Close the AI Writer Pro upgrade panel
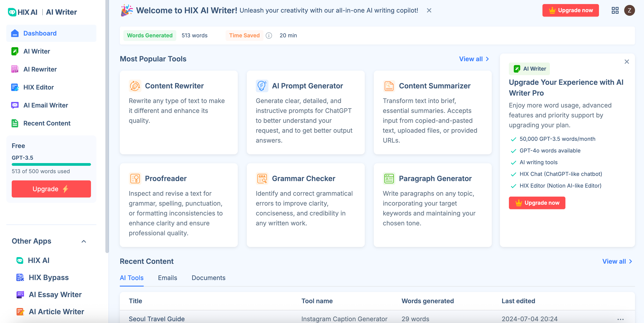644x323 pixels. coord(626,62)
